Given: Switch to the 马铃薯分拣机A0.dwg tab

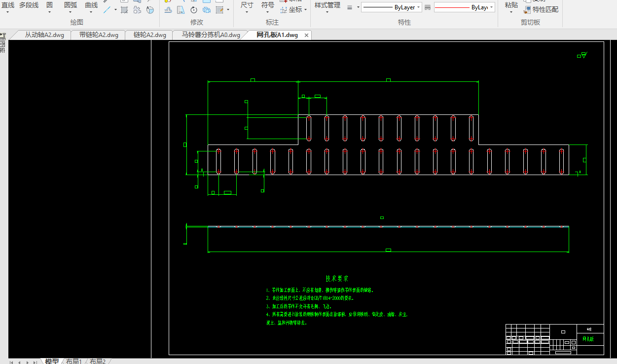Looking at the screenshot, I should [211, 35].
